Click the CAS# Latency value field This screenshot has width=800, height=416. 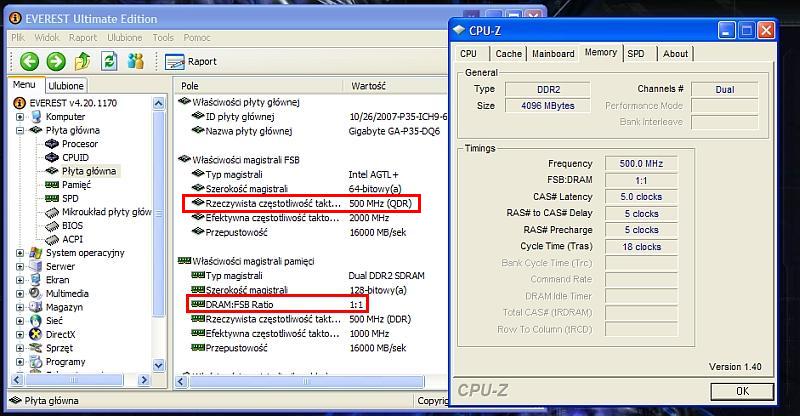(641, 197)
